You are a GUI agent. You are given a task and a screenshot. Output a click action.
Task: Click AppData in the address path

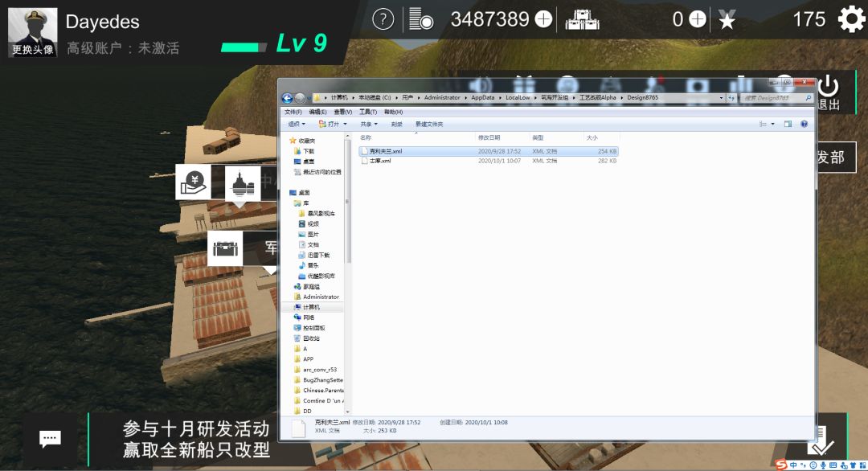click(483, 97)
